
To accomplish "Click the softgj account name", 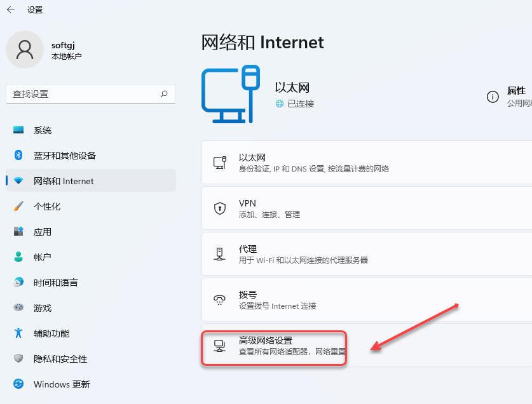I will (x=63, y=46).
